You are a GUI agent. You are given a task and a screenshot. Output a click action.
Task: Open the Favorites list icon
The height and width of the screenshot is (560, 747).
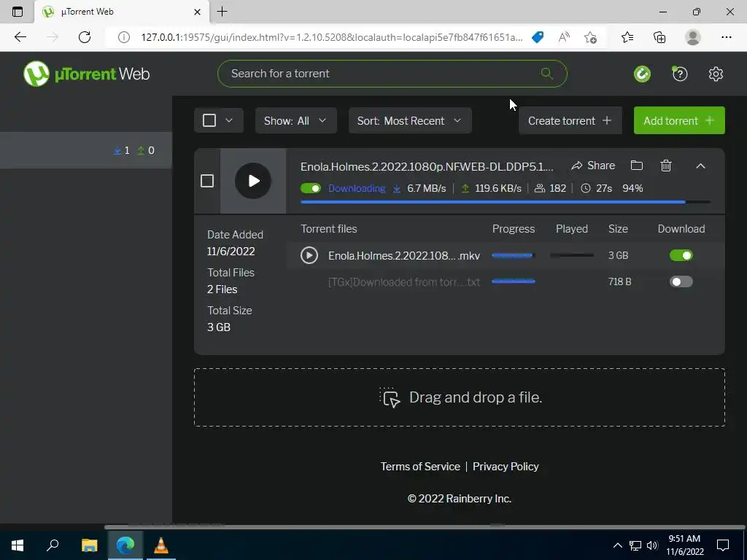[x=627, y=37]
